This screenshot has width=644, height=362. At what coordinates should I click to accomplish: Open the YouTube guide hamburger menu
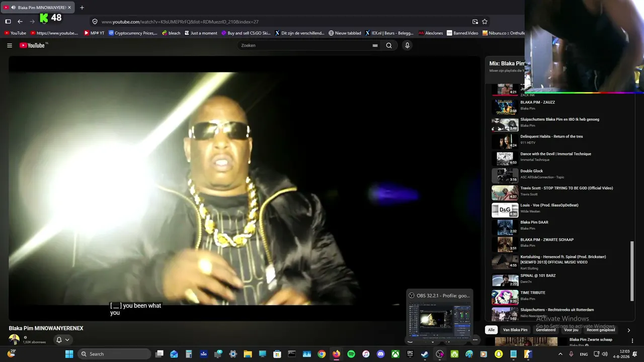[10, 45]
